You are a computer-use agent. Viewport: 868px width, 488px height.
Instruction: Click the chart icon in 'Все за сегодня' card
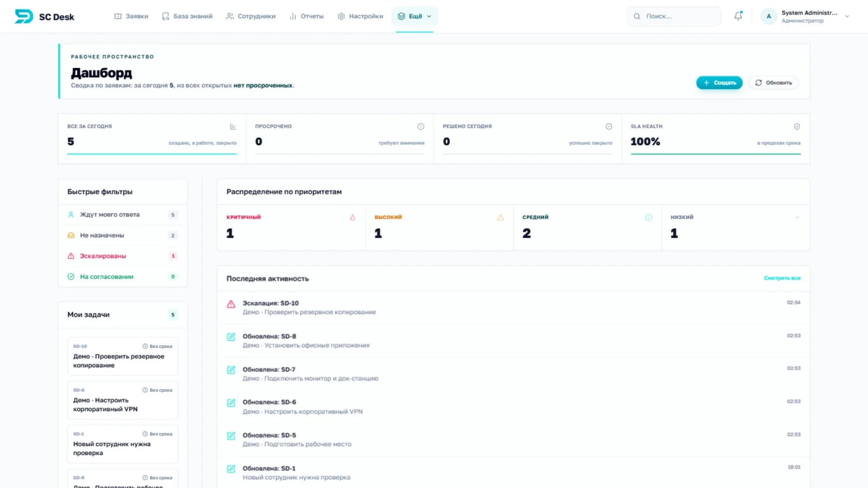[x=233, y=127]
